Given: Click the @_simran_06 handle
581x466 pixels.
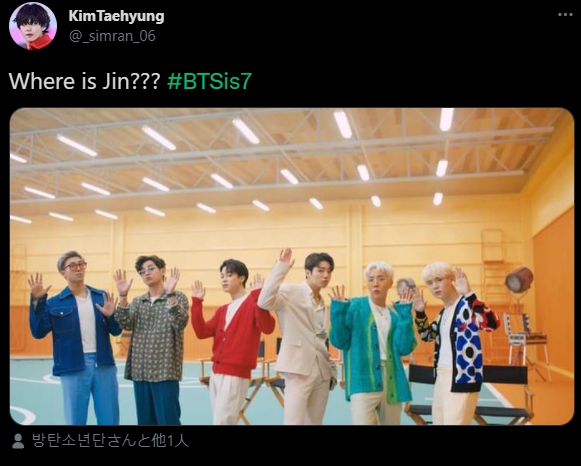Looking at the screenshot, I should tap(112, 36).
